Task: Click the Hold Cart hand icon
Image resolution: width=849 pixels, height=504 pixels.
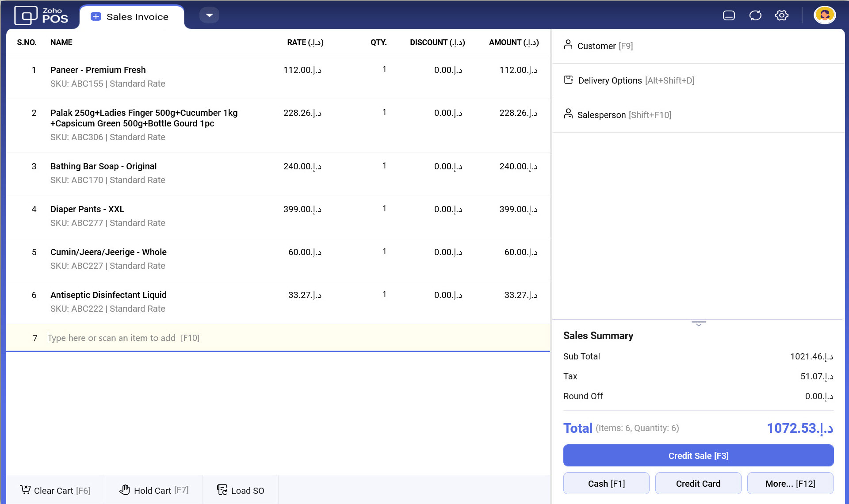Action: [x=125, y=490]
